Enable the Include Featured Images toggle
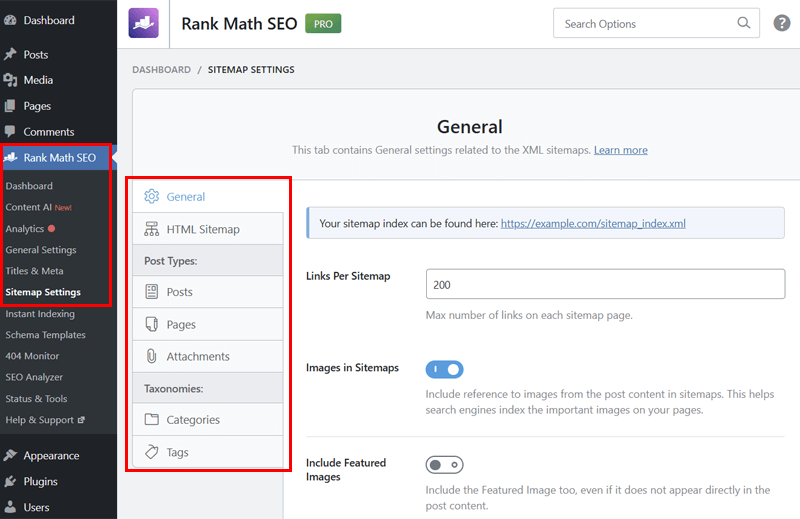800x519 pixels. 444,464
